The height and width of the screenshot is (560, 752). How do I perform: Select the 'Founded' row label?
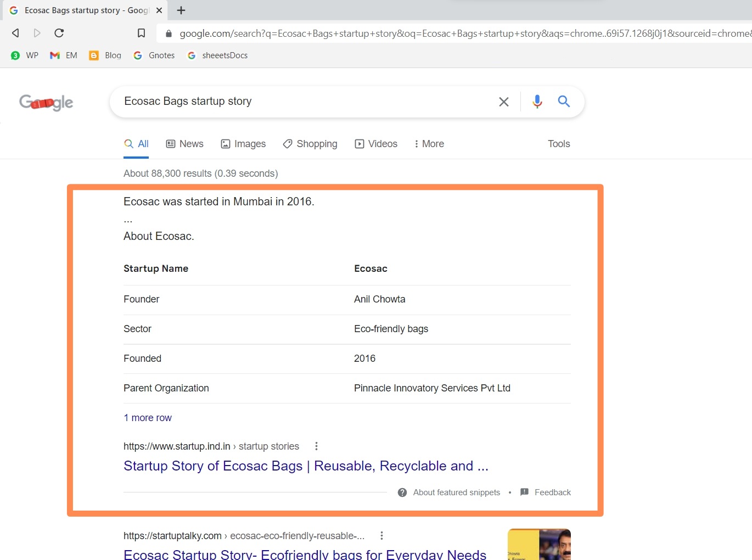[x=142, y=359]
